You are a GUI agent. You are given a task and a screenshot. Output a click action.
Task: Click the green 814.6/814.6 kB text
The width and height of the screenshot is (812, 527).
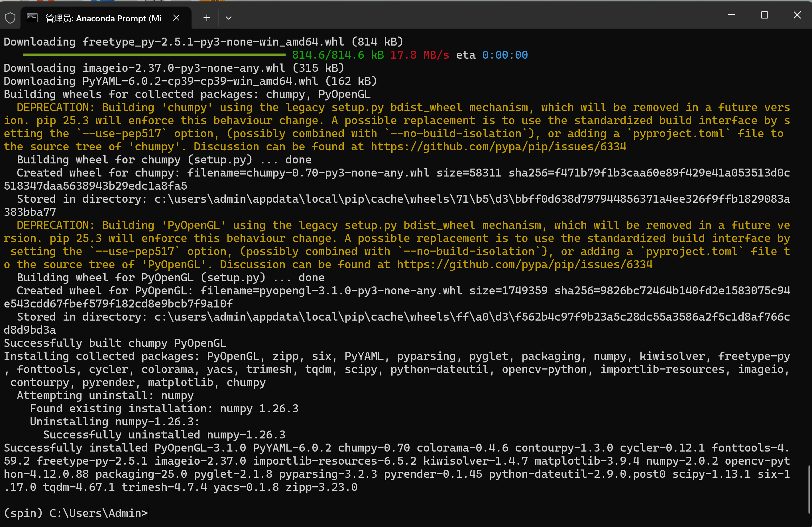coord(338,55)
